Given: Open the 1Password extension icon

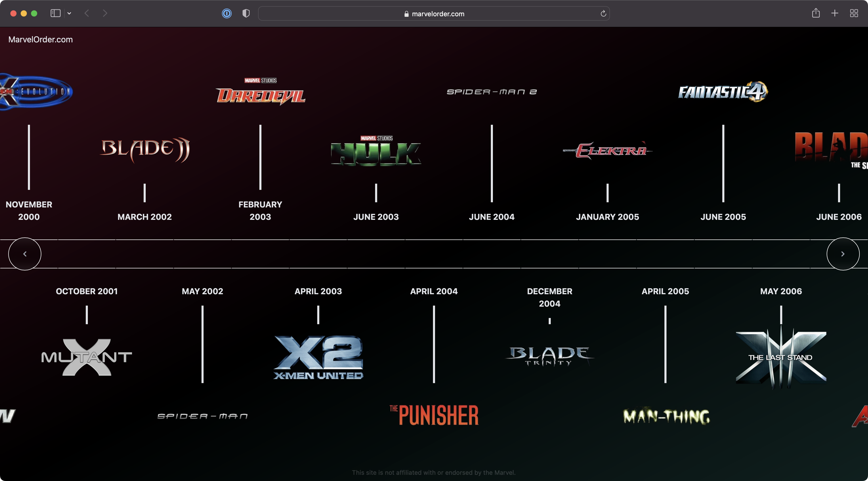Looking at the screenshot, I should [x=227, y=13].
